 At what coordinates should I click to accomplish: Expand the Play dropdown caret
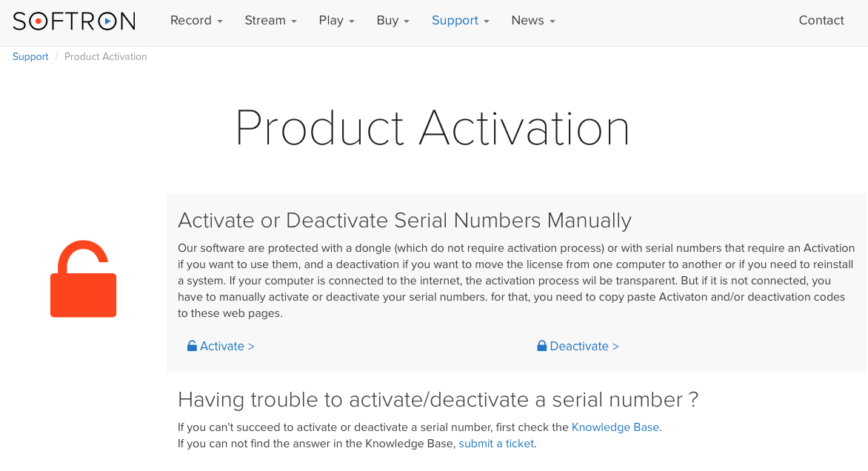coord(352,21)
